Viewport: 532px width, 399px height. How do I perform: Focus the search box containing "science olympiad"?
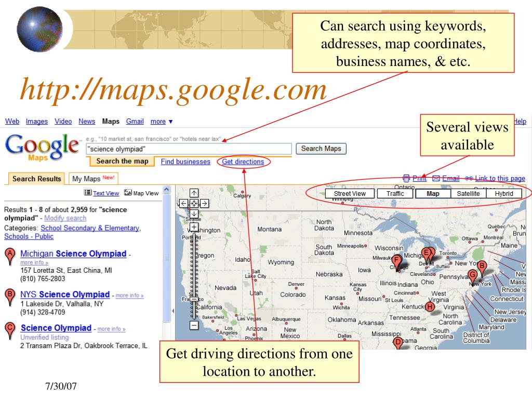pos(189,149)
